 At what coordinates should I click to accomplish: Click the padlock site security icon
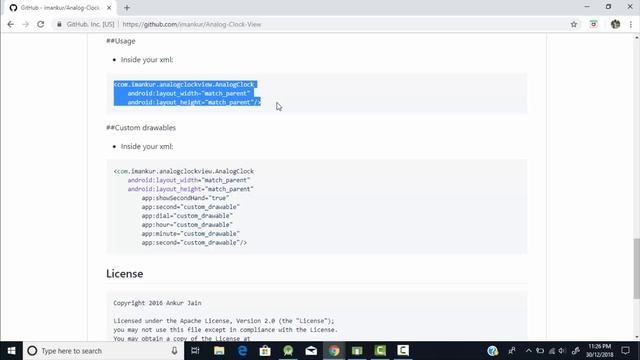59,24
